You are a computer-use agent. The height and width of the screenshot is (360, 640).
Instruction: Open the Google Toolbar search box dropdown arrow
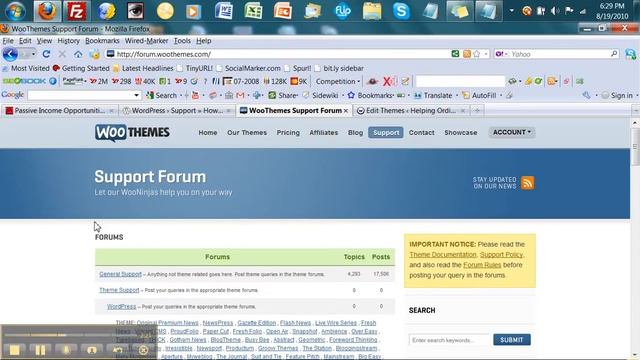point(136,95)
